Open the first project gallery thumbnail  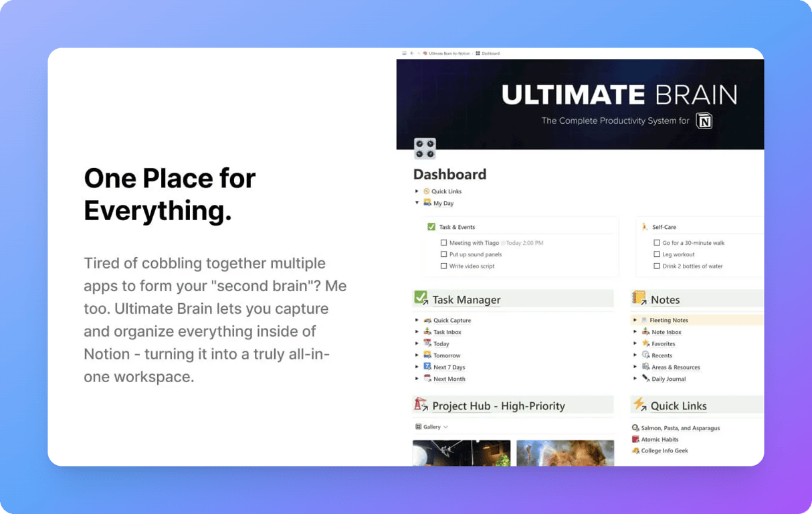pos(462,453)
